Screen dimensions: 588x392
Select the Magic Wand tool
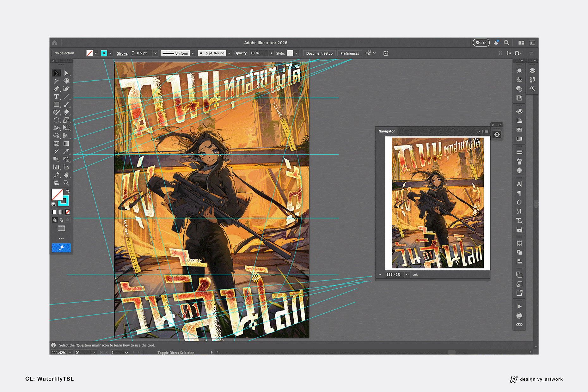[56, 81]
